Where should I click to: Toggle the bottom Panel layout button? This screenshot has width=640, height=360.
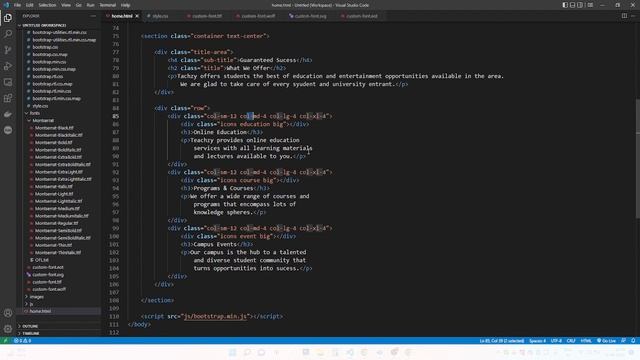pyautogui.click(x=573, y=5)
